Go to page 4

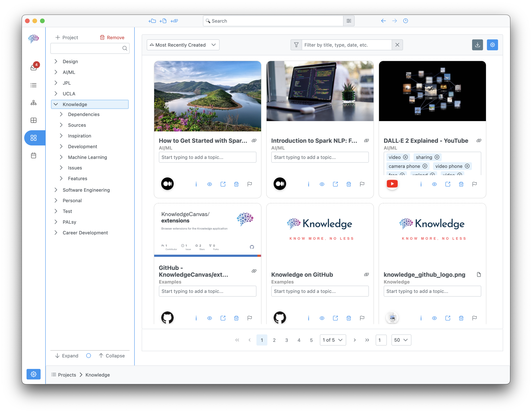pyautogui.click(x=299, y=340)
